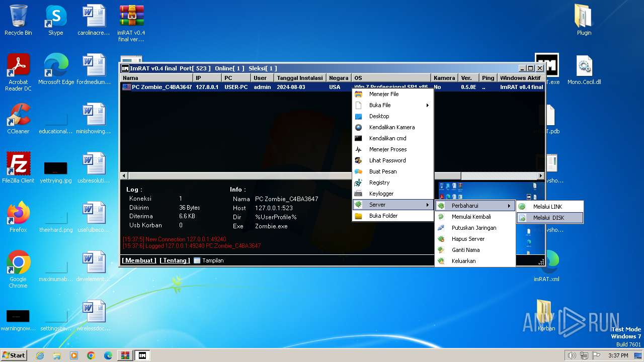Click Memulai Kembali restart icon
644x362 pixels.
tap(441, 217)
